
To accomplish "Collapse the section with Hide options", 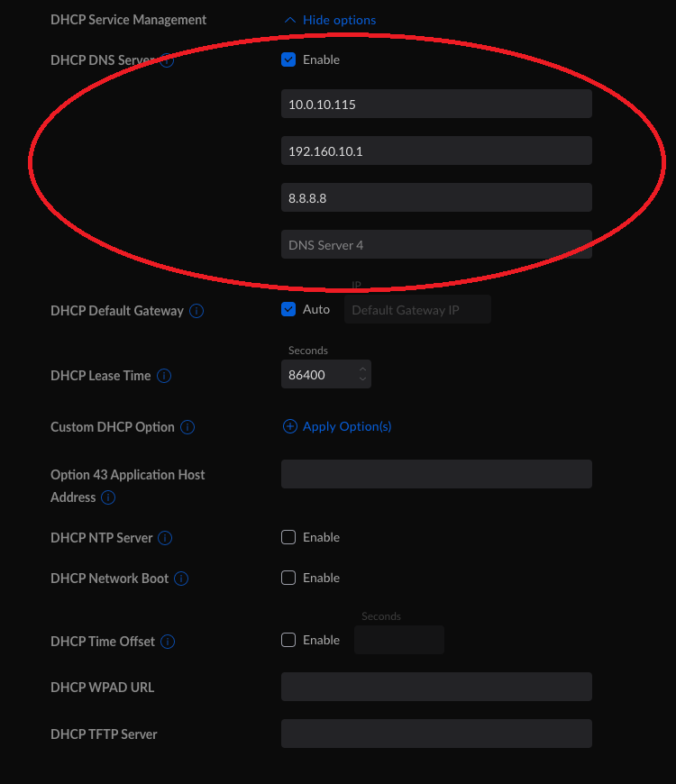I will (x=330, y=20).
